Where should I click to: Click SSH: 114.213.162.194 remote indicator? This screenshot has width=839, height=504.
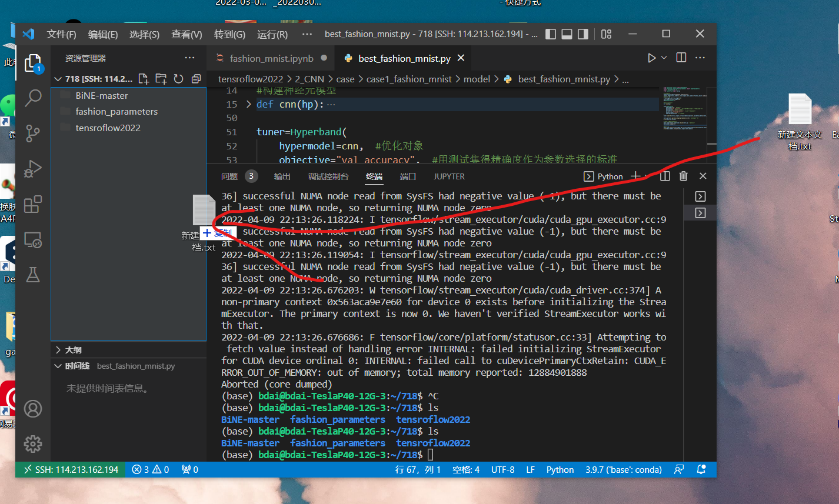coord(71,469)
